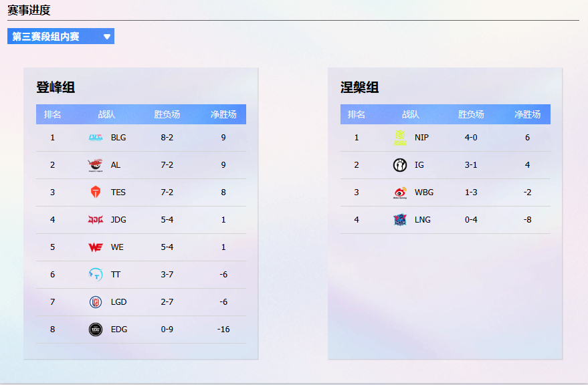Screen dimensions: 588x385
Task: Click WBG's 1-3 win-loss record
Action: [x=471, y=192]
